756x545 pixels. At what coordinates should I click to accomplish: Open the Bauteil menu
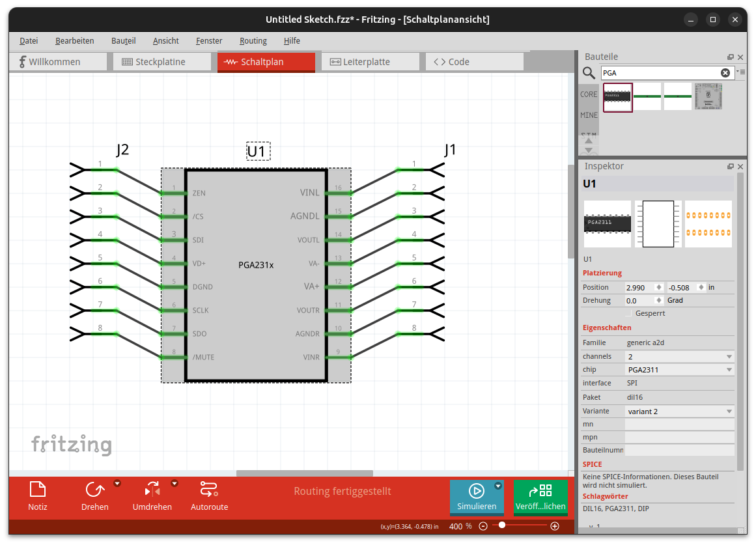(124, 41)
